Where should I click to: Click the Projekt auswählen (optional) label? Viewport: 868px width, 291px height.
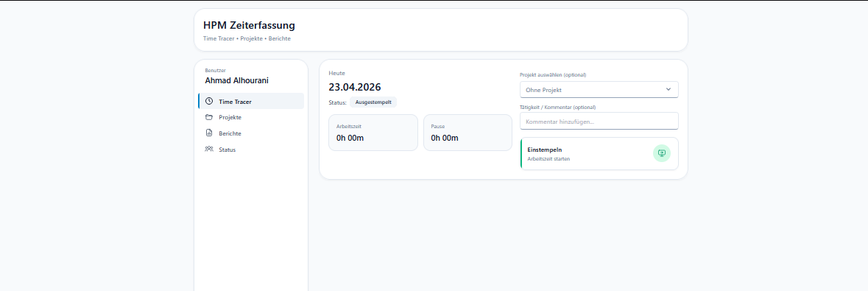(x=553, y=75)
